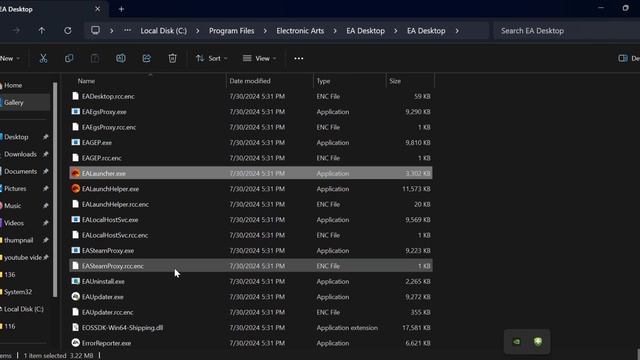Open Desktop in navigation pane
This screenshot has height=360, width=640.
[x=16, y=137]
